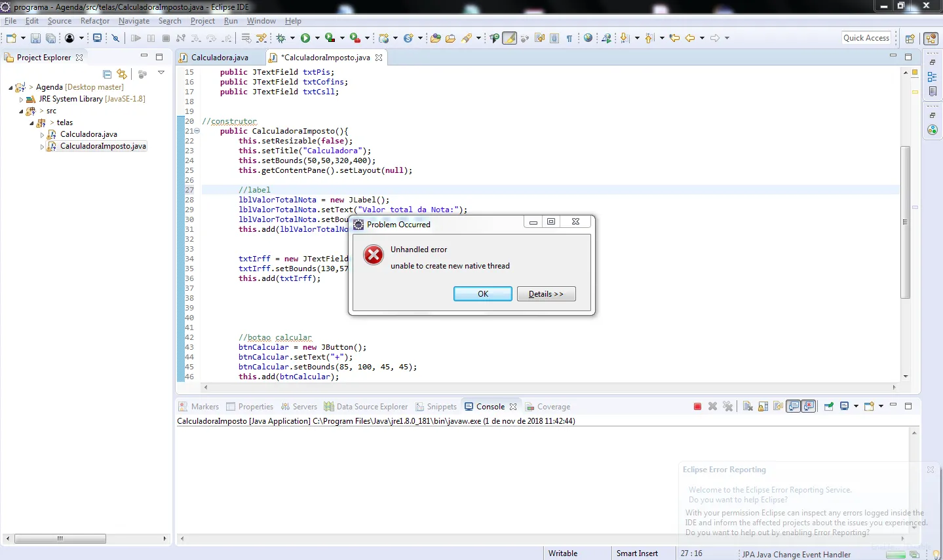Toggle Link with Editor in Project Explorer
943x560 pixels.
point(122,74)
